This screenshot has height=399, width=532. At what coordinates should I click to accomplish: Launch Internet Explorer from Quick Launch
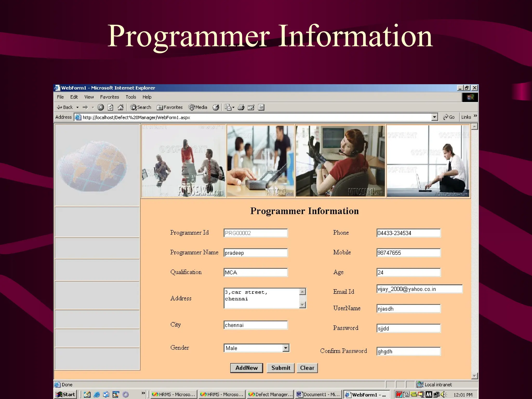tap(97, 395)
